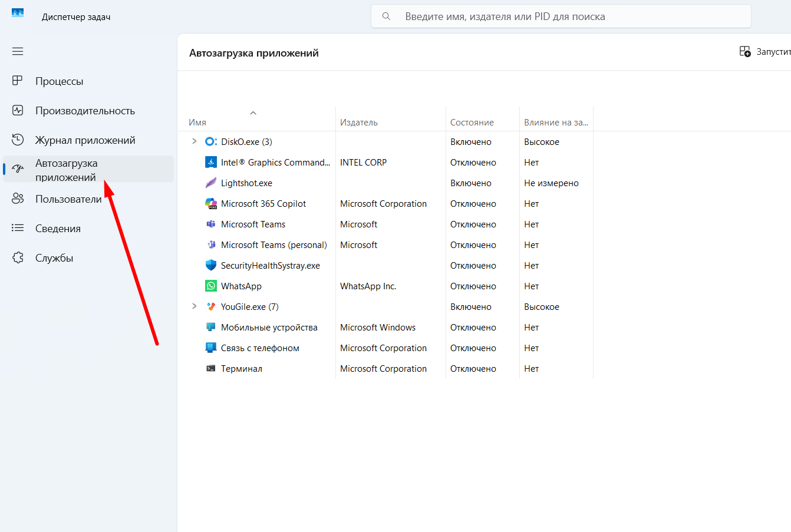This screenshot has width=791, height=532.
Task: Select the Терминал row name
Action: click(242, 369)
